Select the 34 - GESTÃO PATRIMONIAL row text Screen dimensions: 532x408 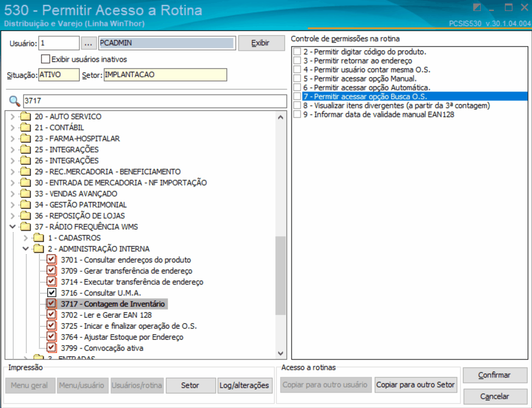(81, 204)
